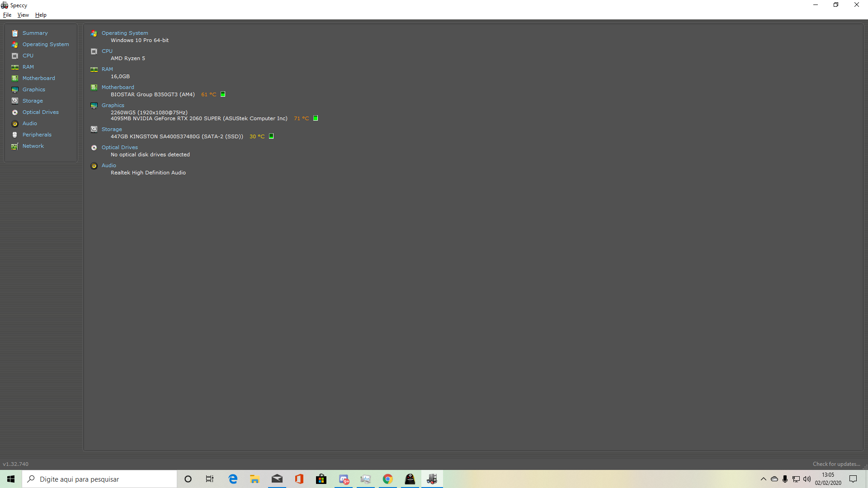This screenshot has width=868, height=488.
Task: Click the motherboard icon beside Motherboard heading in main panel
Action: [x=94, y=88]
